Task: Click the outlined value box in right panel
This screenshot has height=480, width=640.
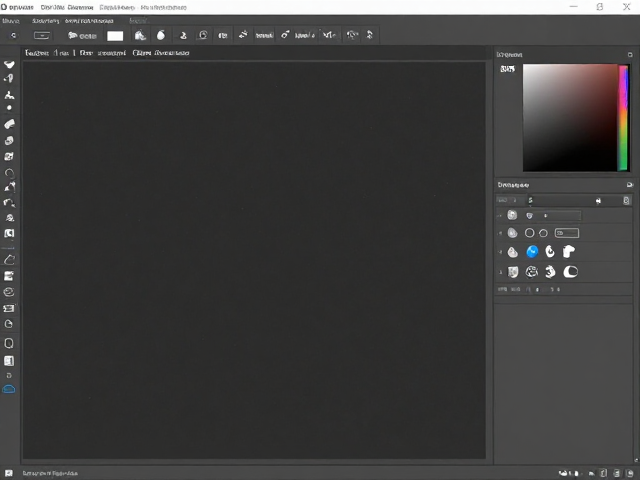Action: click(x=567, y=233)
